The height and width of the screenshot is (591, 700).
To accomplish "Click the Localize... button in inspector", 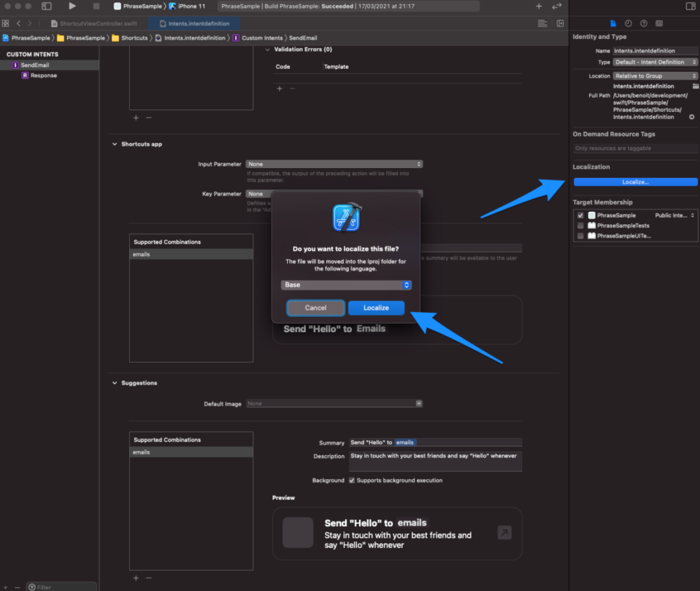I will tap(635, 182).
